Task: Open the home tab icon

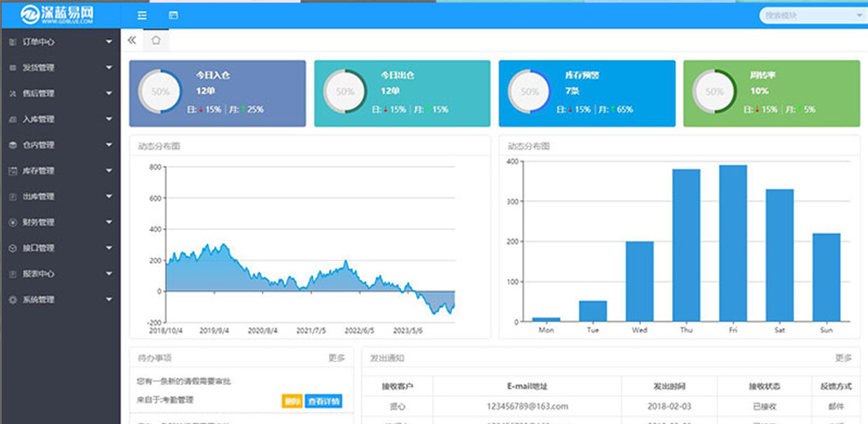Action: click(x=156, y=40)
